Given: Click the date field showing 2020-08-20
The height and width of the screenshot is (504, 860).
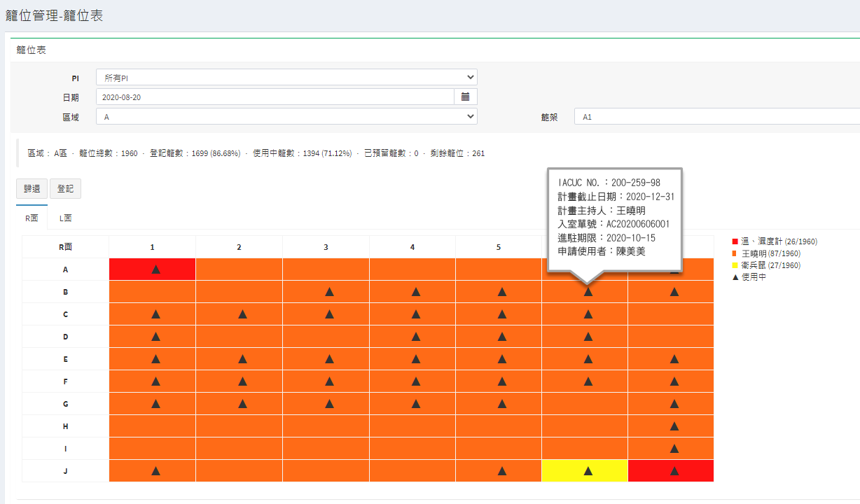Looking at the screenshot, I should (275, 97).
